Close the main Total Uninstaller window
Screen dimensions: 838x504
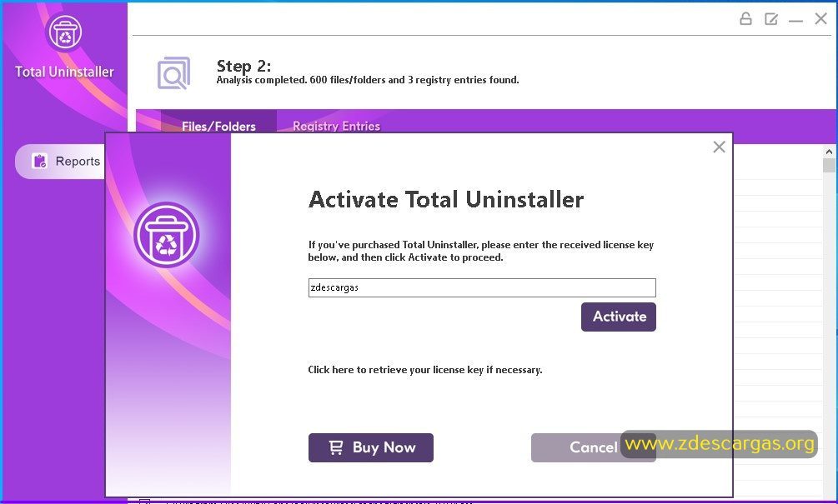(x=820, y=19)
